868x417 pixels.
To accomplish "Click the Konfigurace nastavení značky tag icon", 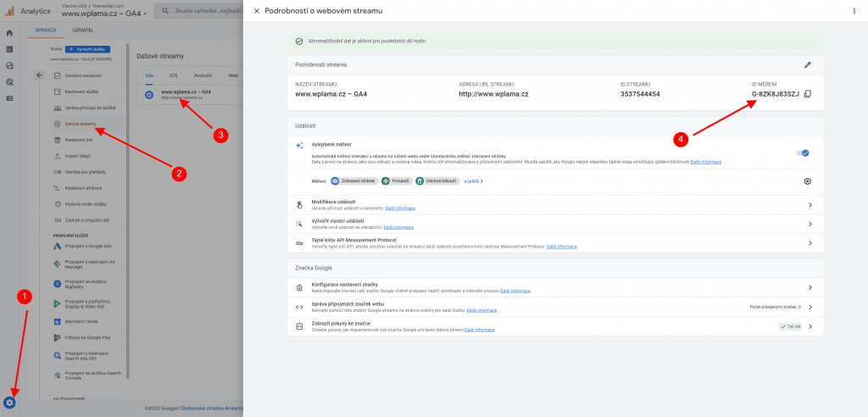I will (x=299, y=287).
